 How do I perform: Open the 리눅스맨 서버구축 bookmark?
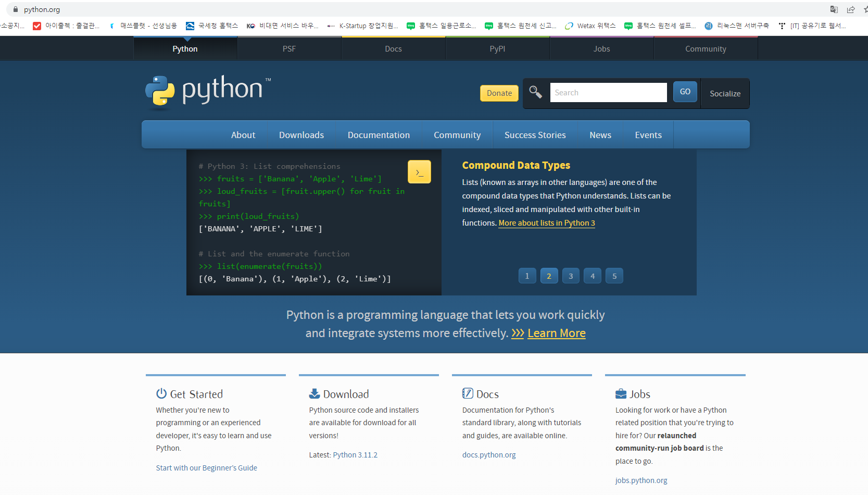(x=737, y=26)
